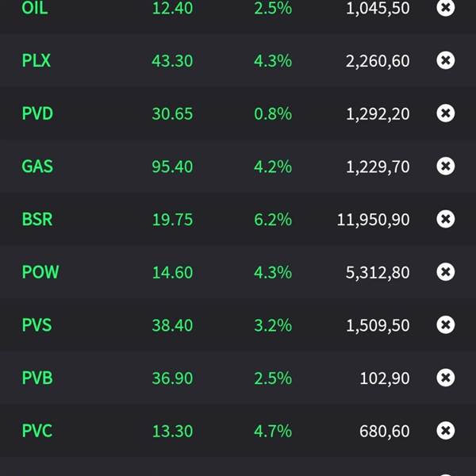Remove POW from the list
The image size is (476, 476).
click(446, 272)
